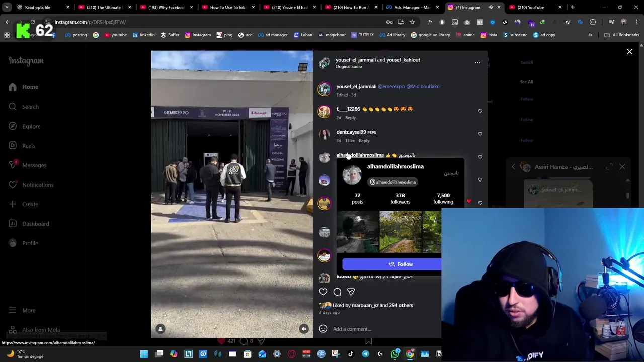View 294 others who liked
The height and width of the screenshot is (362, 644).
401,305
